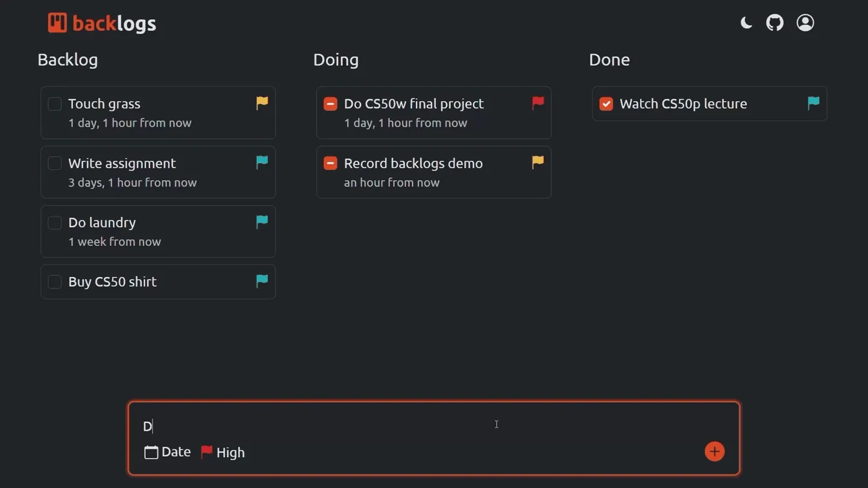Toggle dark mode with the moon icon
This screenshot has height=488, width=868.
pyautogui.click(x=746, y=23)
